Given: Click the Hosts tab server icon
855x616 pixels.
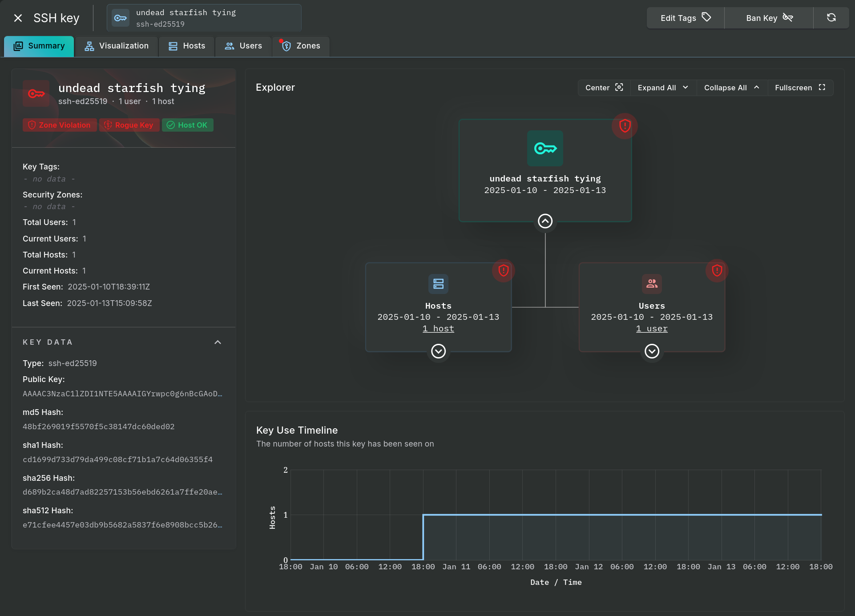Looking at the screenshot, I should (x=173, y=46).
